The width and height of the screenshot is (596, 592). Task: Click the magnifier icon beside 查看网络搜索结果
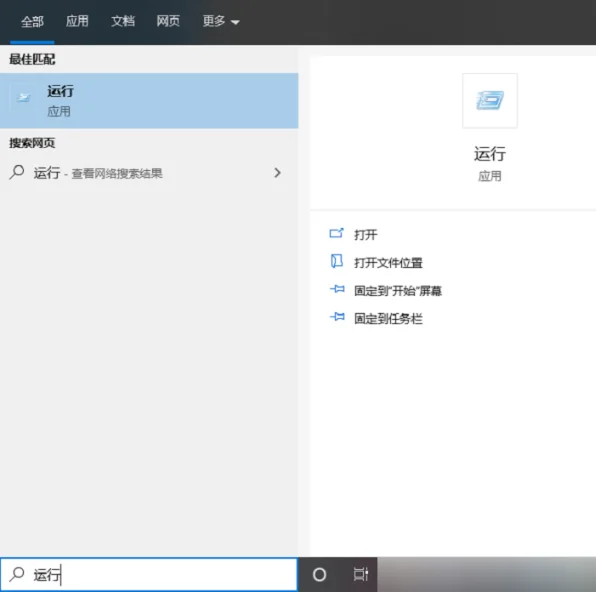tap(17, 172)
